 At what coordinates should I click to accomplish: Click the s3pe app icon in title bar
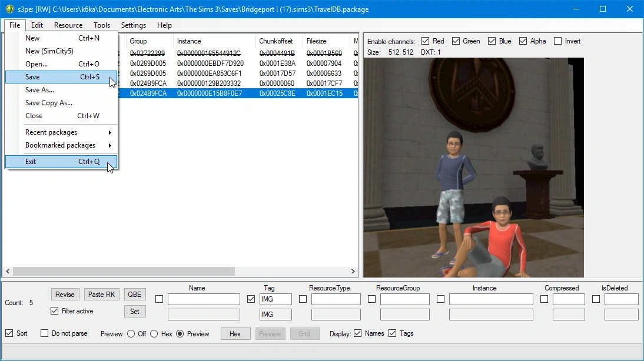point(10,9)
